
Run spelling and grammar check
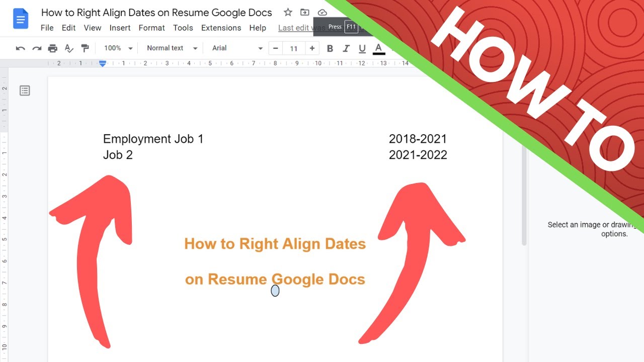tap(69, 48)
